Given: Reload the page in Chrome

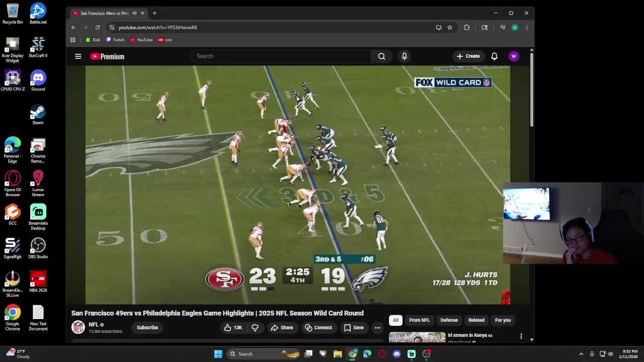Looking at the screenshot, I should 98,28.
